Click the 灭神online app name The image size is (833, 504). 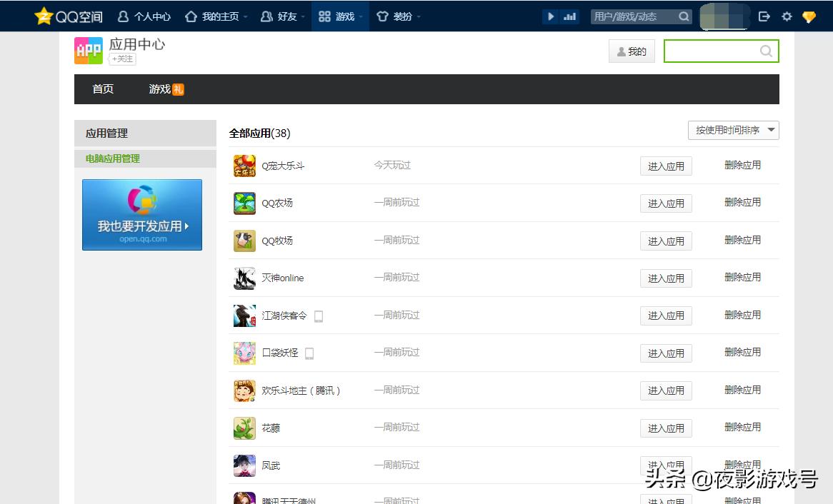[x=283, y=278]
